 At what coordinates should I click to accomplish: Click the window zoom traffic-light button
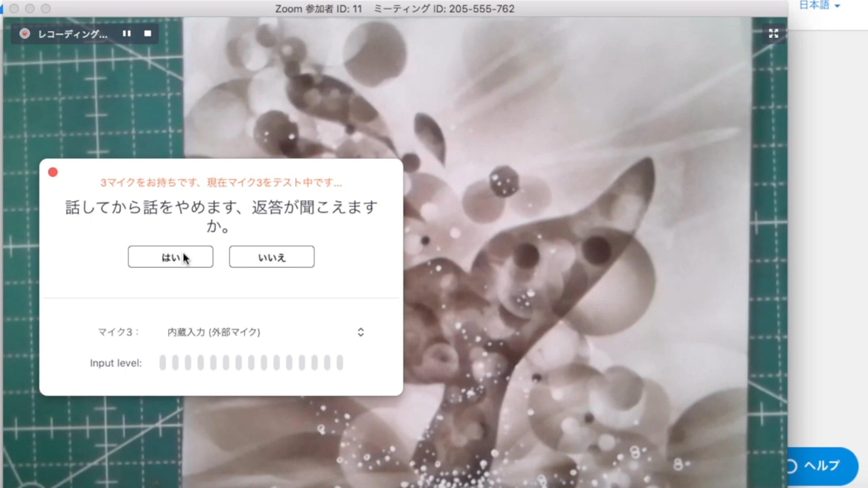pos(46,8)
